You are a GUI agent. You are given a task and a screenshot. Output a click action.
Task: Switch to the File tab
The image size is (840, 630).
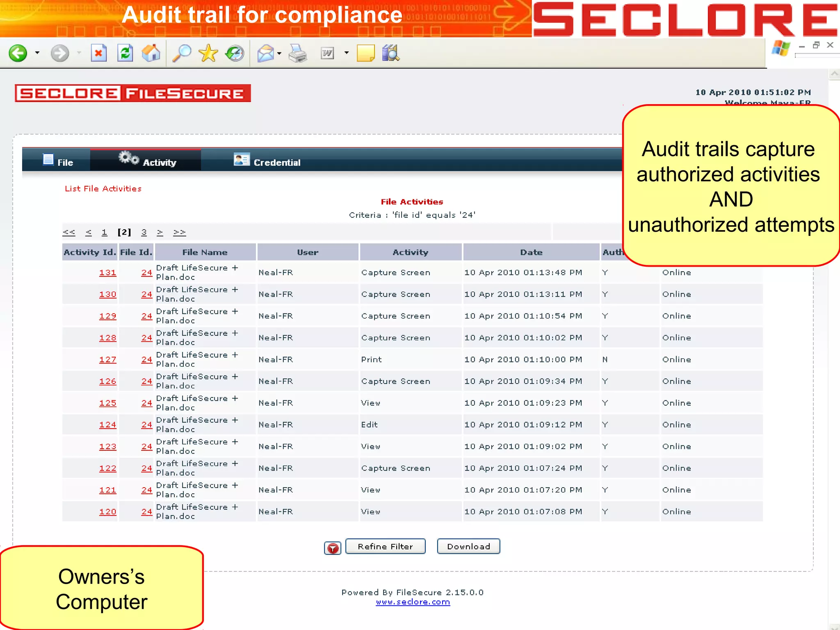point(58,160)
